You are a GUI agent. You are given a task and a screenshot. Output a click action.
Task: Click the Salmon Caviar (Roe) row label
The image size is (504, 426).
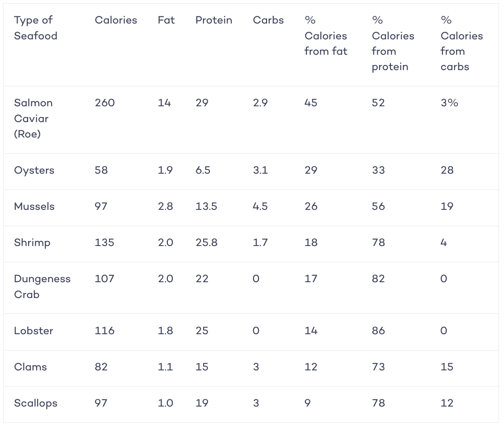point(33,118)
